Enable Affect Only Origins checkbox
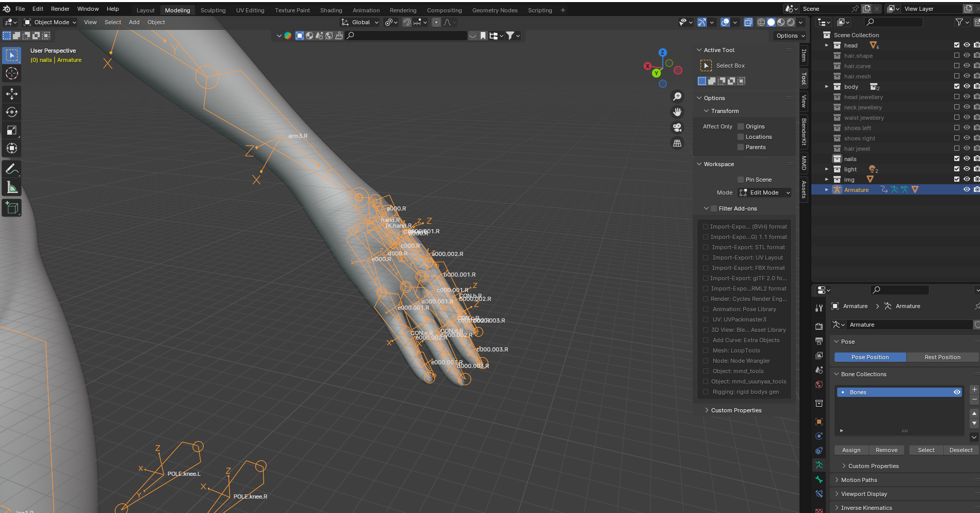The height and width of the screenshot is (513, 980). (741, 126)
